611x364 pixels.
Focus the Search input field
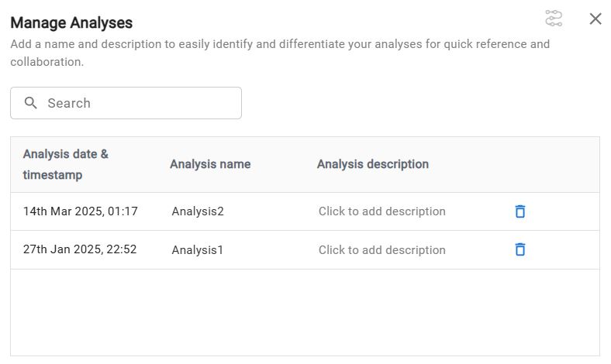tap(140, 103)
